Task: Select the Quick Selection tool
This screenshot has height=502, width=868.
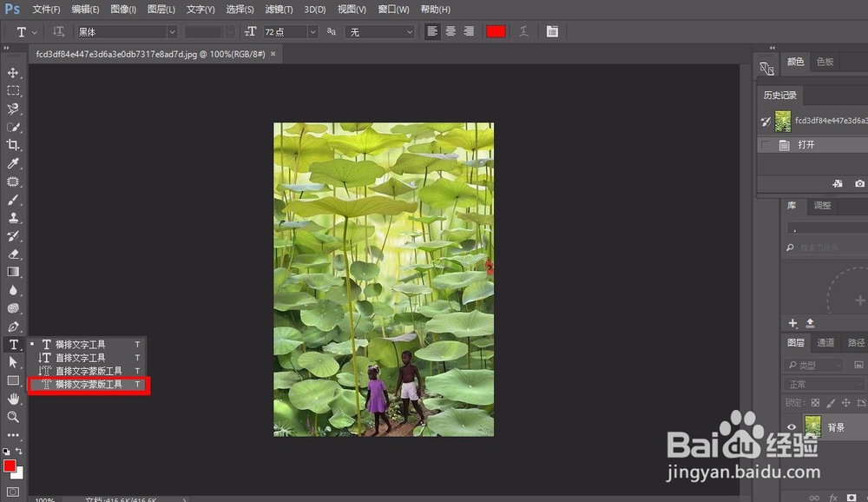Action: tap(13, 127)
